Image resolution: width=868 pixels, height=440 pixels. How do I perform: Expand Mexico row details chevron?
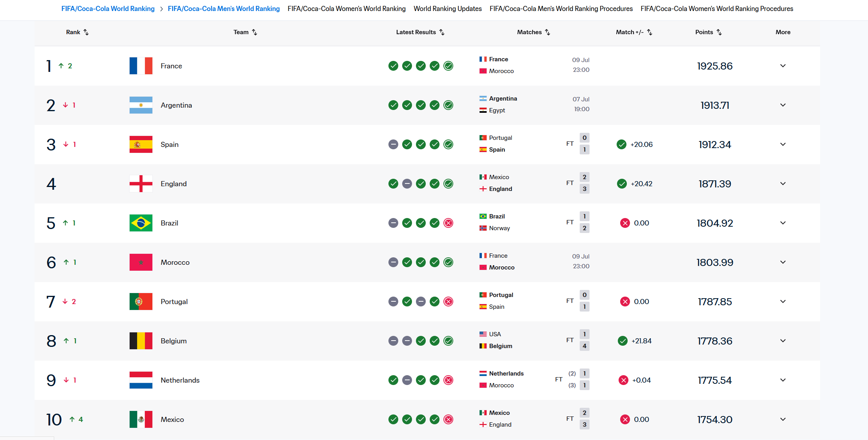pyautogui.click(x=783, y=419)
